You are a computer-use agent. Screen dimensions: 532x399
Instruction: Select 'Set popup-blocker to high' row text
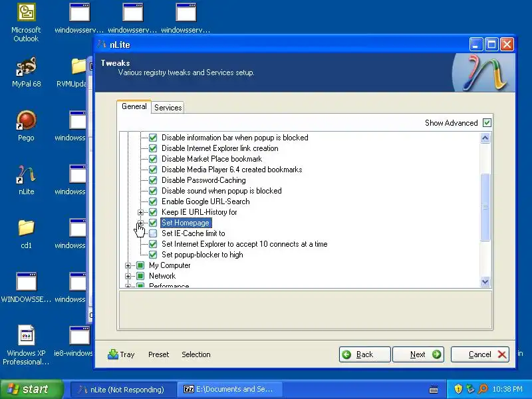(202, 255)
